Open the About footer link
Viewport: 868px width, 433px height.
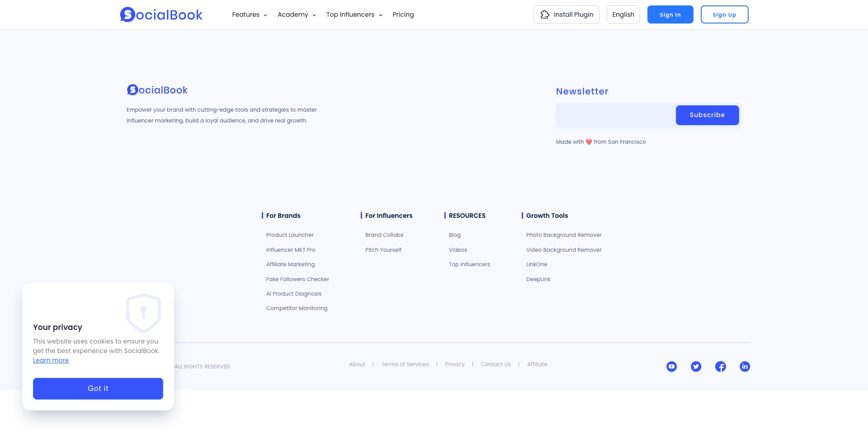(357, 364)
